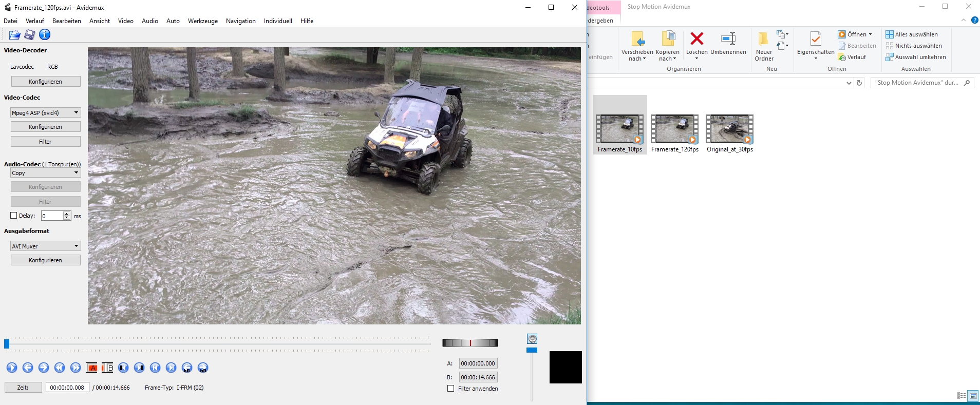Click the Video-Codec Filter button
Viewport: 980px width, 405px height.
[x=46, y=141]
